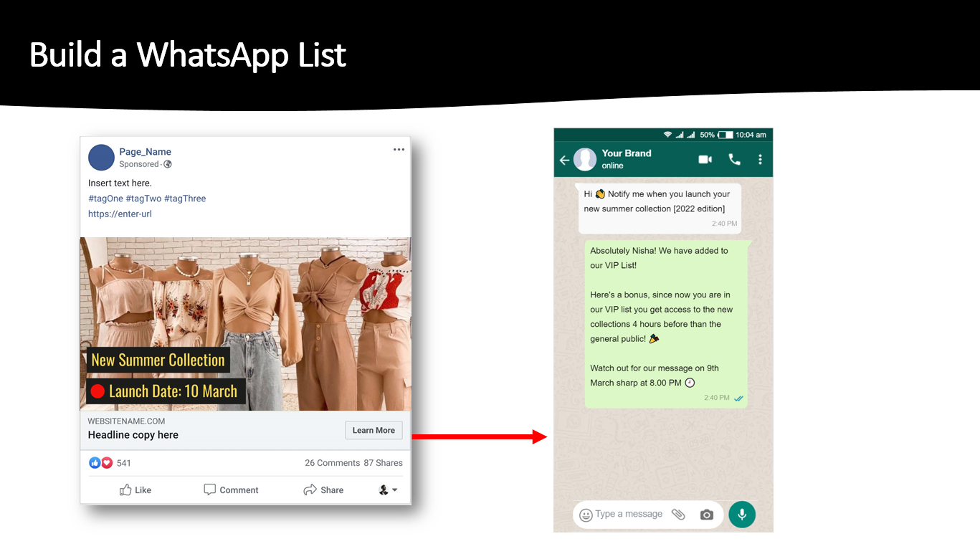Tap the back arrow in the WhatsApp header
The image size is (980, 554).
click(564, 160)
